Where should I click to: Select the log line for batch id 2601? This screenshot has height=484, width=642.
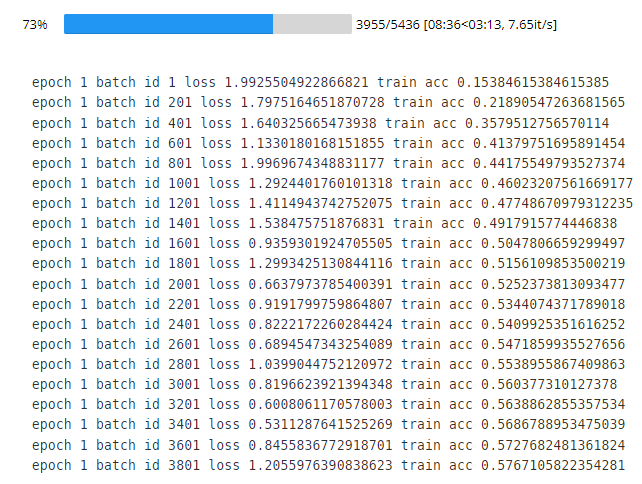328,345
